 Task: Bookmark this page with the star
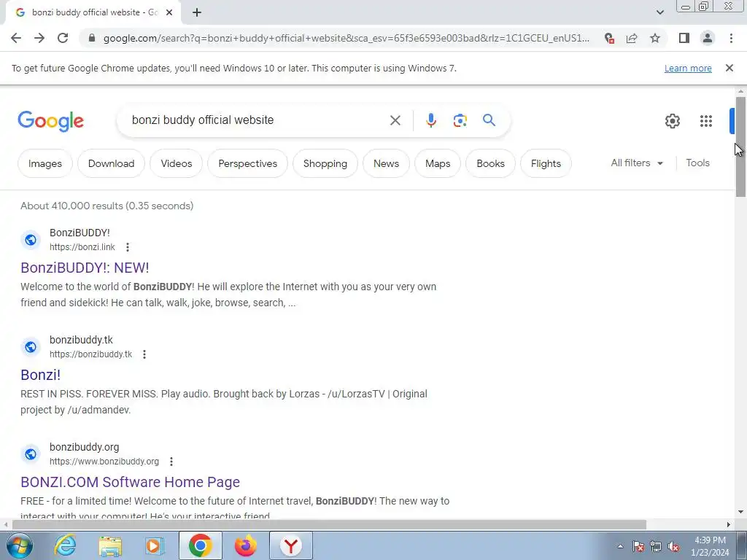pos(655,38)
